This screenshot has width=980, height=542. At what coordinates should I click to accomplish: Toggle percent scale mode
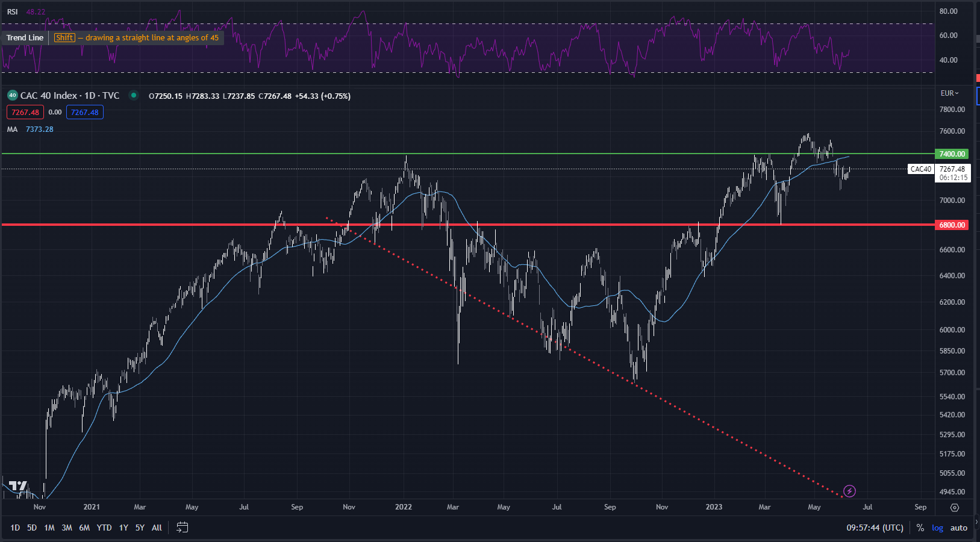coord(920,528)
